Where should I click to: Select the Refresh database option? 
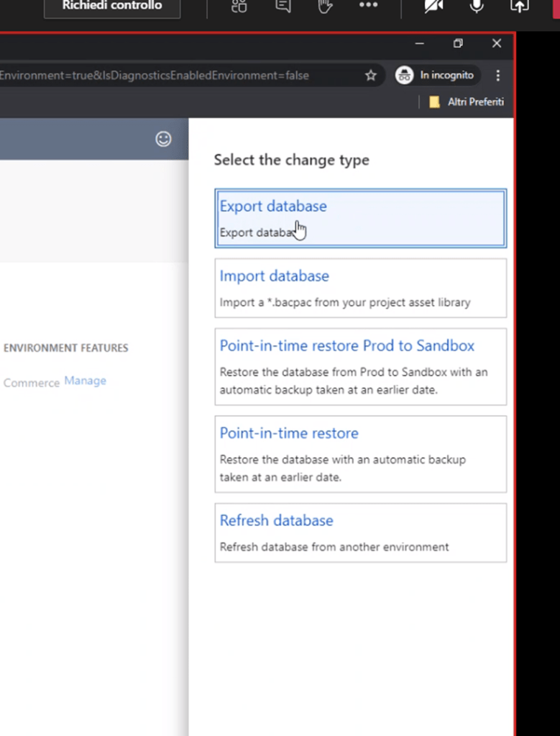360,532
